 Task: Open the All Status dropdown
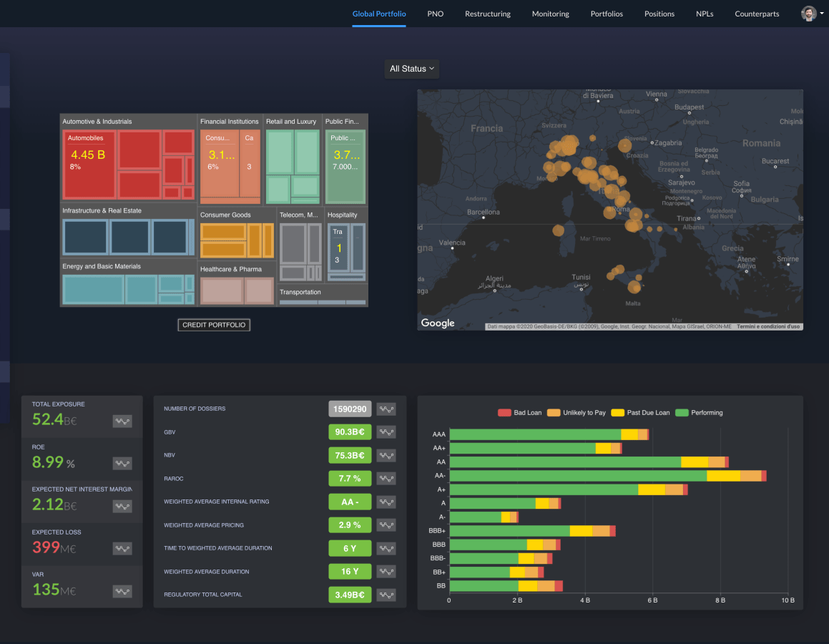pos(411,69)
